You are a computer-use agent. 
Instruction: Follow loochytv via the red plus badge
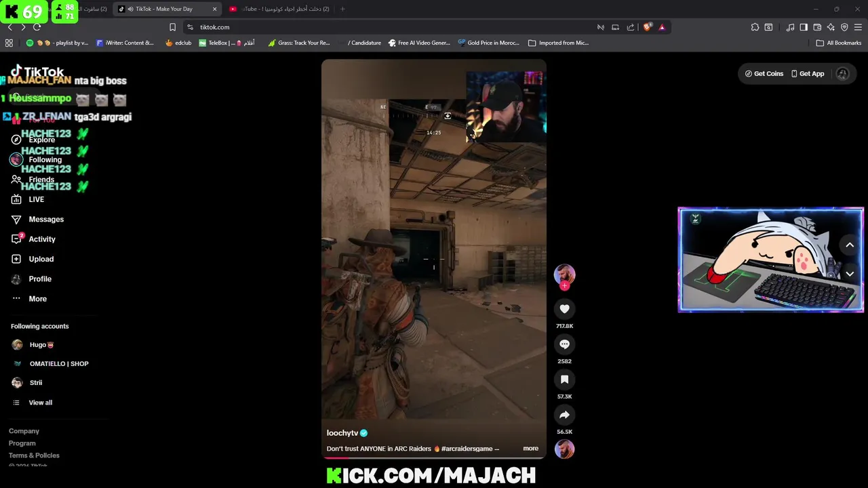click(x=564, y=286)
